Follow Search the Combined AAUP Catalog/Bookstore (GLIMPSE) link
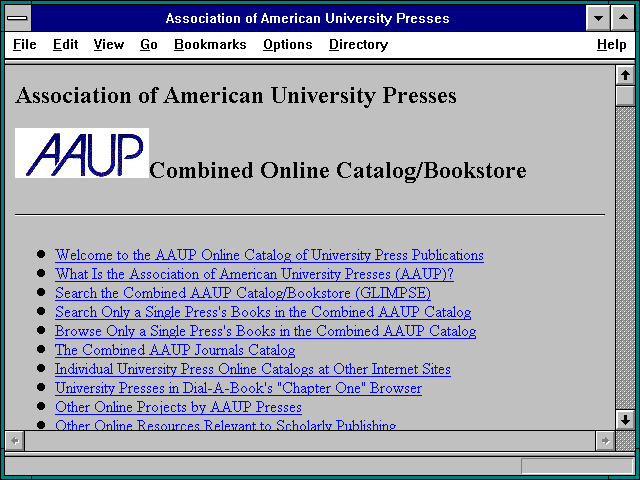This screenshot has width=640, height=480. tap(243, 293)
